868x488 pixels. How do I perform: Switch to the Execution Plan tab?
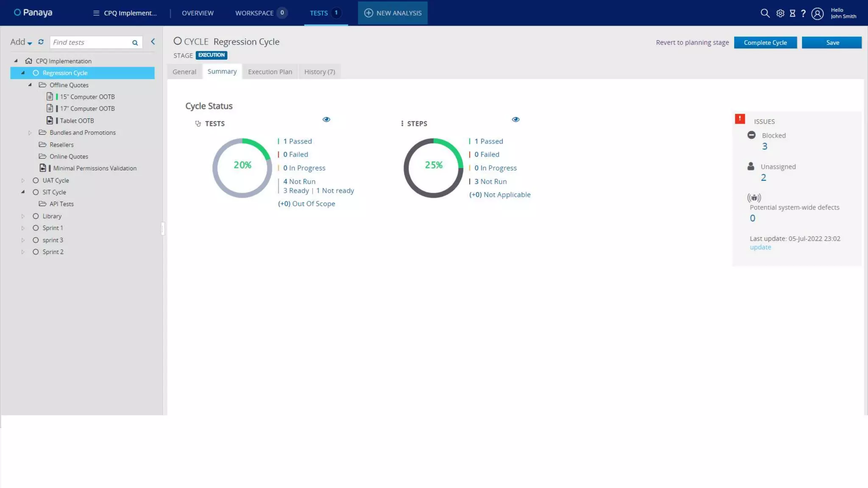click(270, 72)
